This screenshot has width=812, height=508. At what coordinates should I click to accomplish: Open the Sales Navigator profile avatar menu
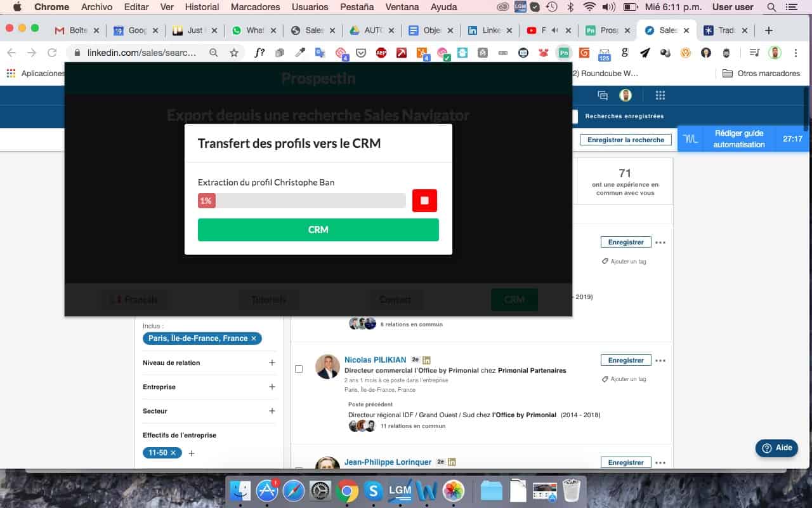625,95
